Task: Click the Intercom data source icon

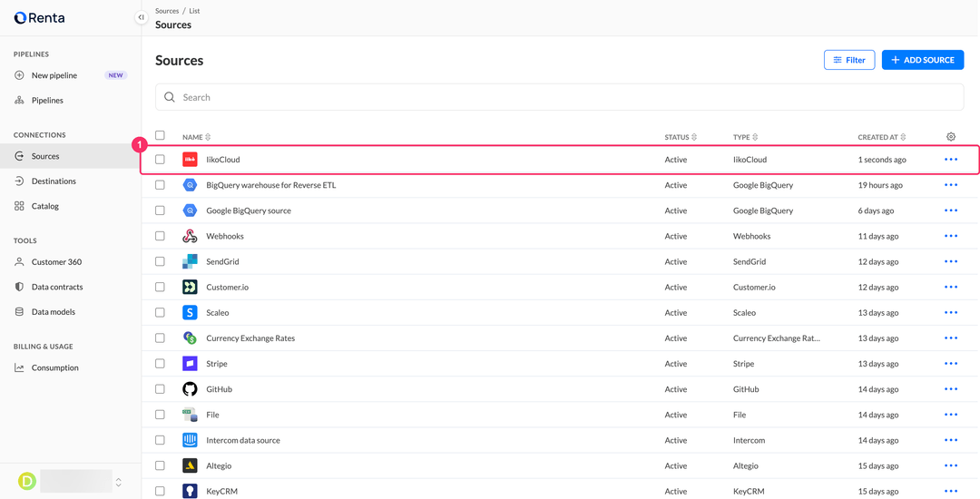Action: pyautogui.click(x=190, y=440)
